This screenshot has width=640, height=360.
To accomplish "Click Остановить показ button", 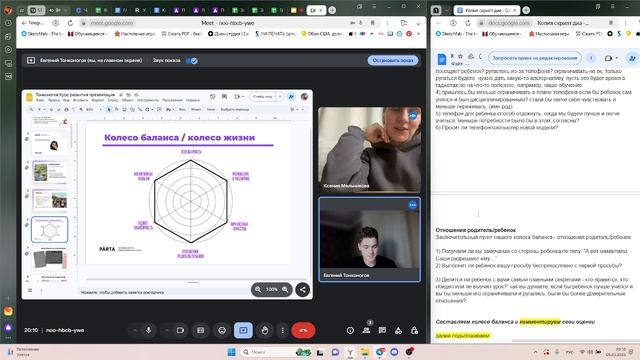I will 393,60.
